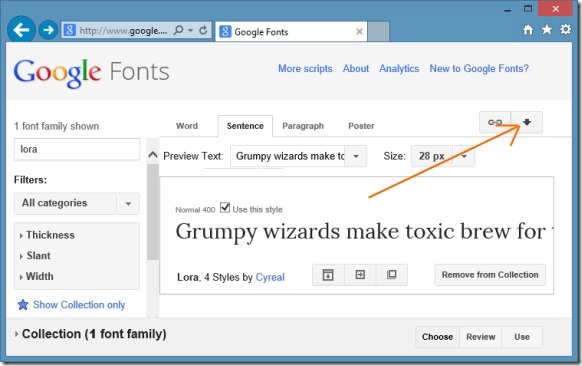The width and height of the screenshot is (582, 366).
Task: Collapse the toolbar with the up chevron
Action: point(153,155)
